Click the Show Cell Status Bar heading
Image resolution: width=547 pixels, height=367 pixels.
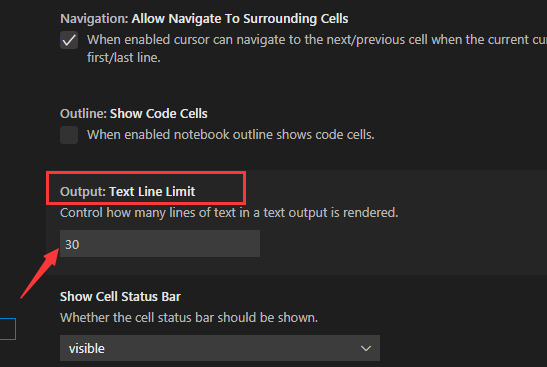tap(120, 297)
